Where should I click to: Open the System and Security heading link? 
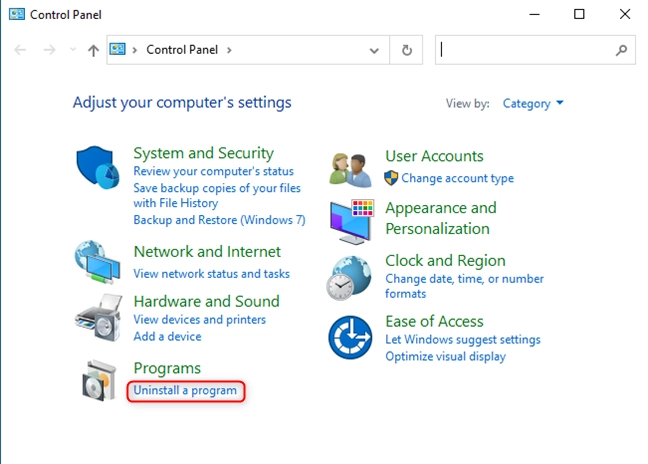pyautogui.click(x=203, y=153)
